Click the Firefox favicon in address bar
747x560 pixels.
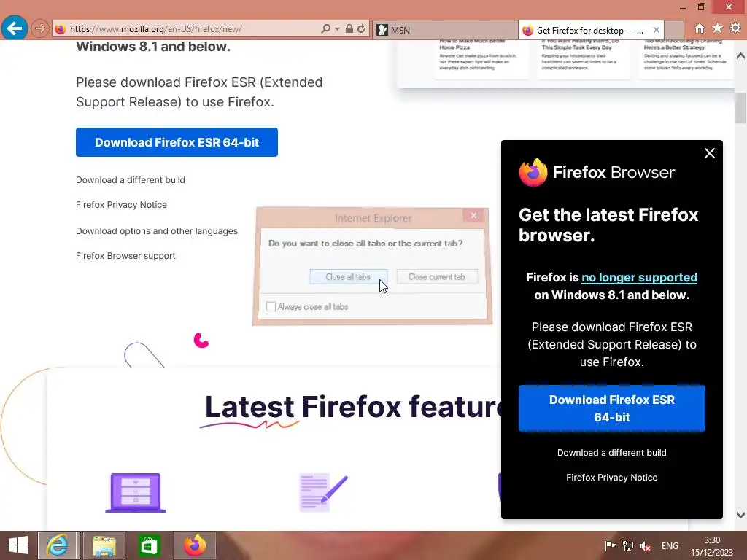60,29
